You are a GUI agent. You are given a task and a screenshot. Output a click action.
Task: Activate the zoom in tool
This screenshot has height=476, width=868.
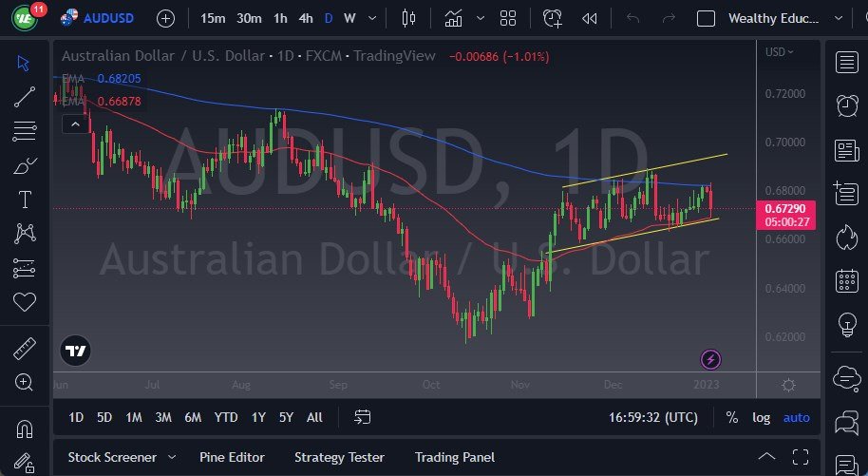coord(25,382)
